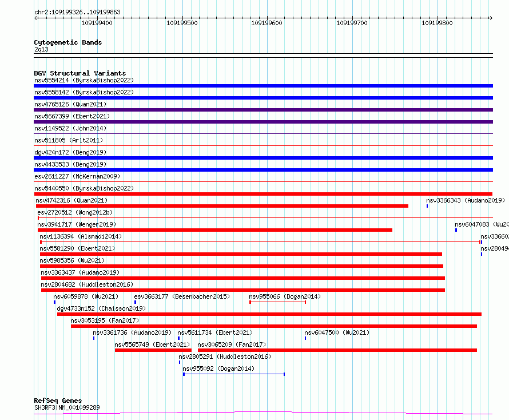Open nsv955066 (Dogan2014) variant label

click(285, 296)
